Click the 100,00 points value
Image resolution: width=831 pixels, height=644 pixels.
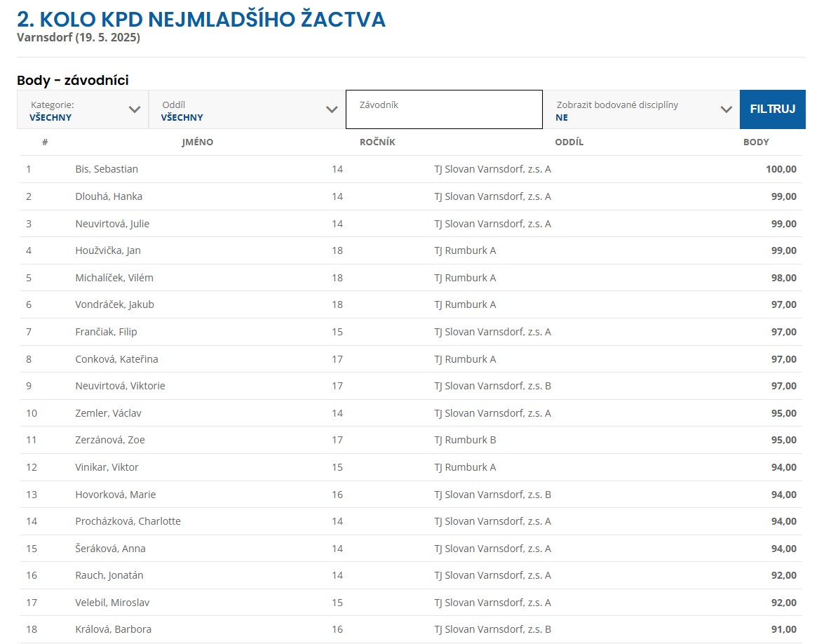pos(781,169)
